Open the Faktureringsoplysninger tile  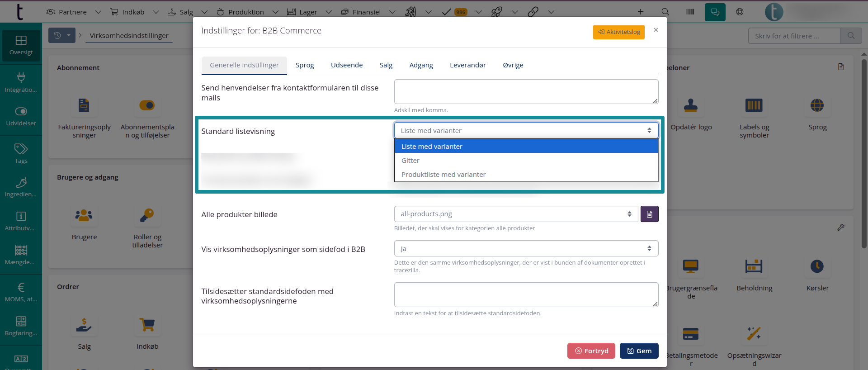coord(84,118)
